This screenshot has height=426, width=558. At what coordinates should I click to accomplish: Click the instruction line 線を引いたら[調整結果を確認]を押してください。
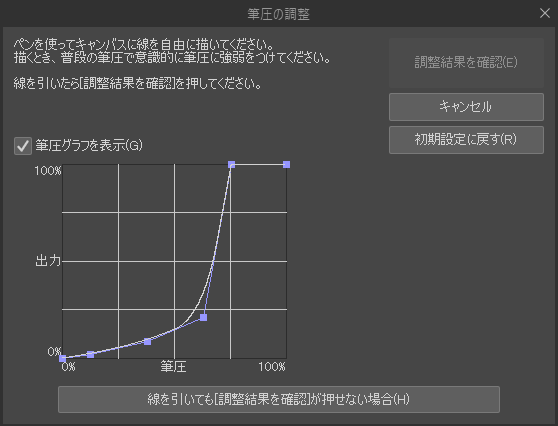coord(138,84)
